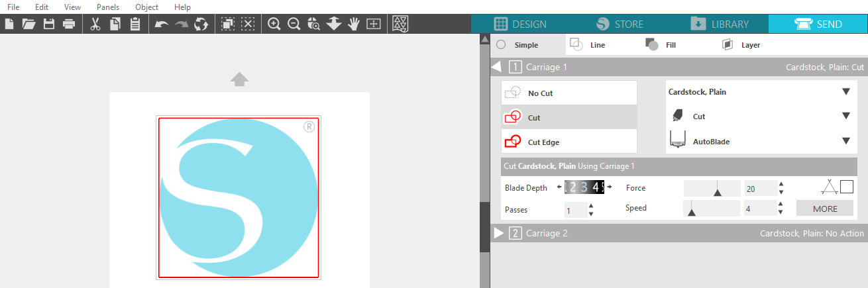The width and height of the screenshot is (868, 288).
Task: Refresh using circular arrows icon
Action: [201, 24]
